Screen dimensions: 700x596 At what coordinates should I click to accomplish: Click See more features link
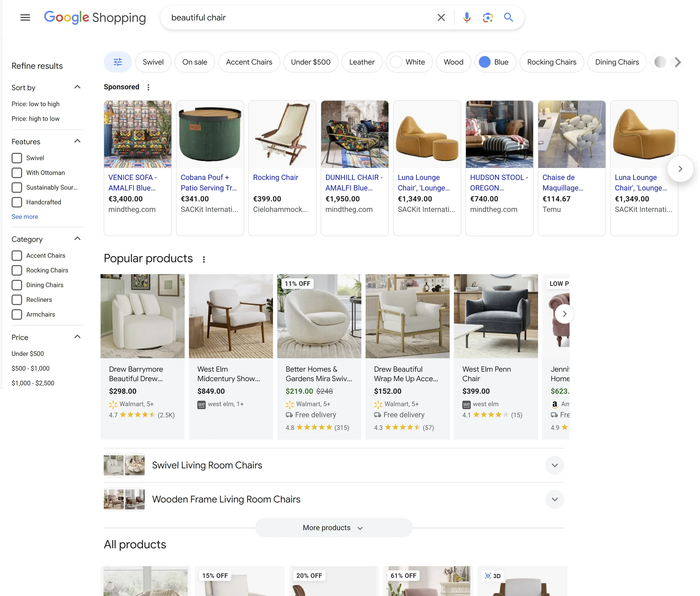pos(25,217)
